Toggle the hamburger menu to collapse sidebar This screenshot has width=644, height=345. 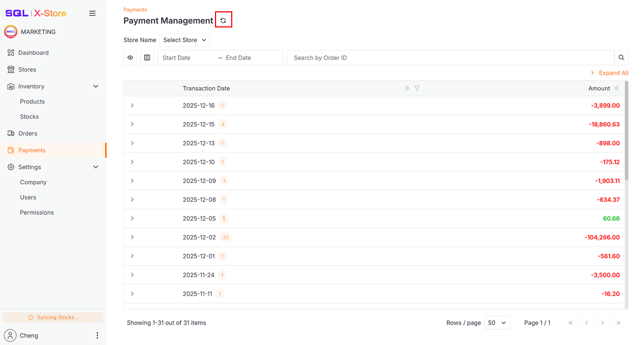92,13
